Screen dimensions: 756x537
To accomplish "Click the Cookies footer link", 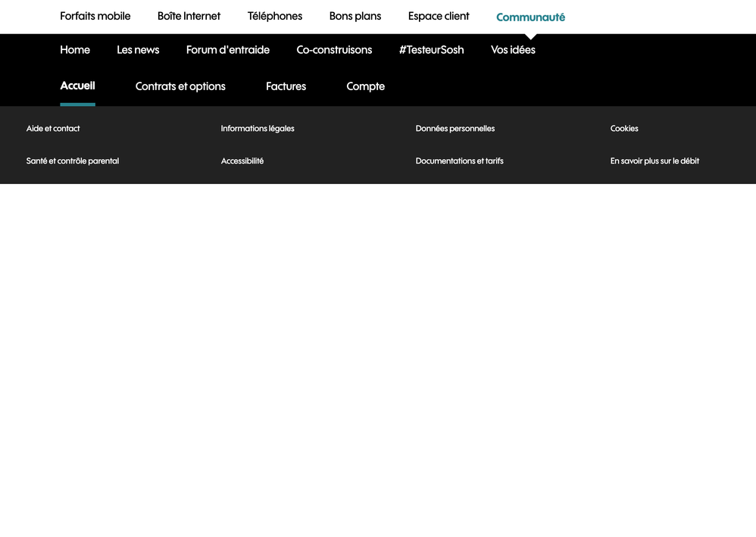I will (624, 129).
